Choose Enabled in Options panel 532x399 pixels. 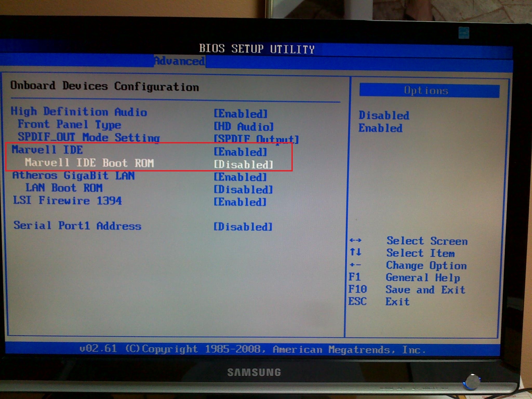(380, 128)
